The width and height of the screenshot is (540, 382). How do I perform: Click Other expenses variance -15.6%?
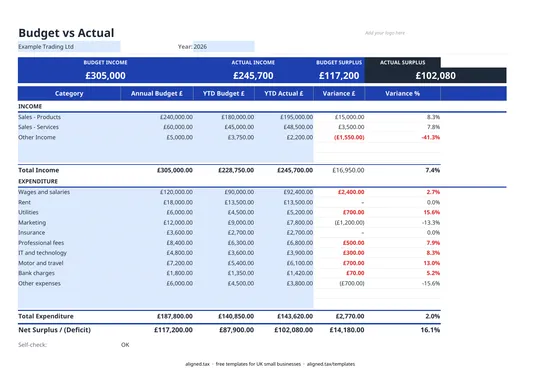(430, 283)
